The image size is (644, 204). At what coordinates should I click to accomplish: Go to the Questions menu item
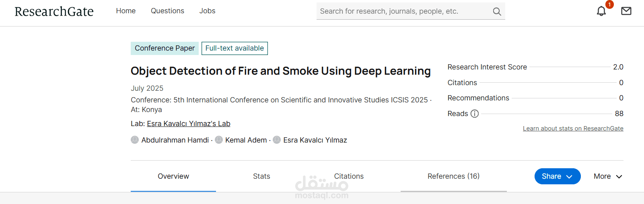click(x=167, y=11)
